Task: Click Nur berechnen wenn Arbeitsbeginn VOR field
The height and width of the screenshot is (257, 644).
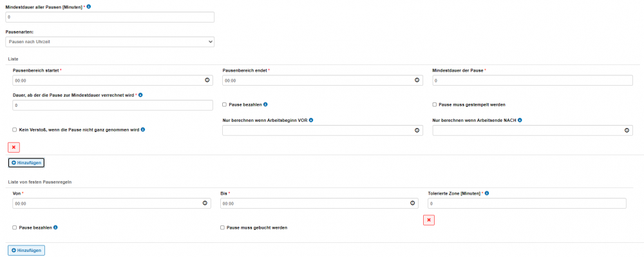Action: click(x=323, y=130)
